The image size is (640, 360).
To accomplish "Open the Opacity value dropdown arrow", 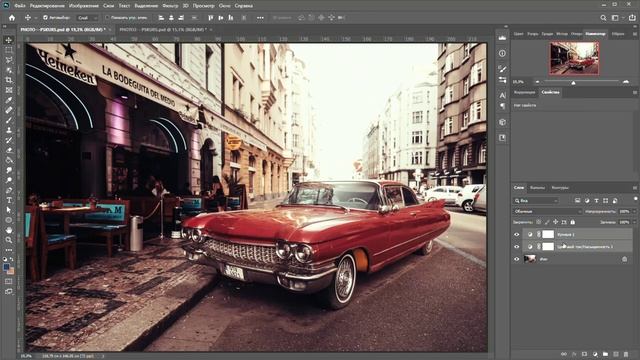I will pos(634,211).
